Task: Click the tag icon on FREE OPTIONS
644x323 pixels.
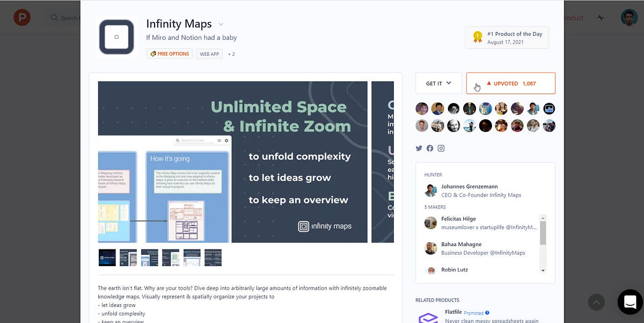Action: pos(153,54)
